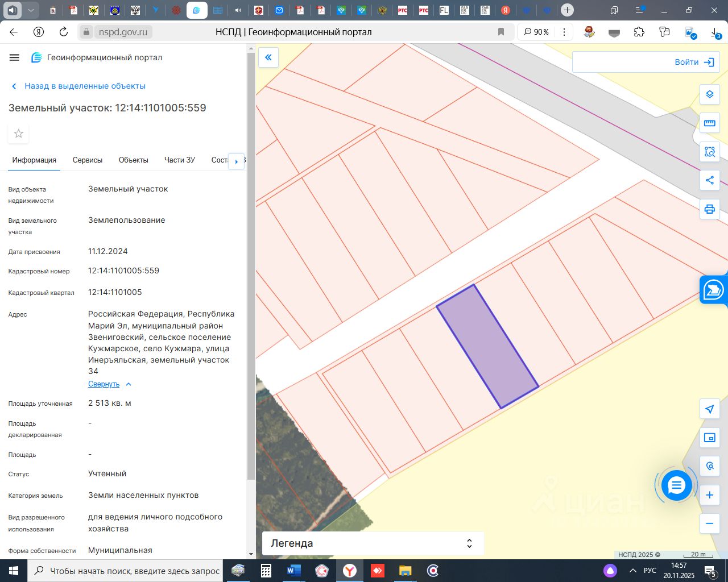Open the portal hamburger menu
This screenshot has height=582, width=728.
coord(15,57)
